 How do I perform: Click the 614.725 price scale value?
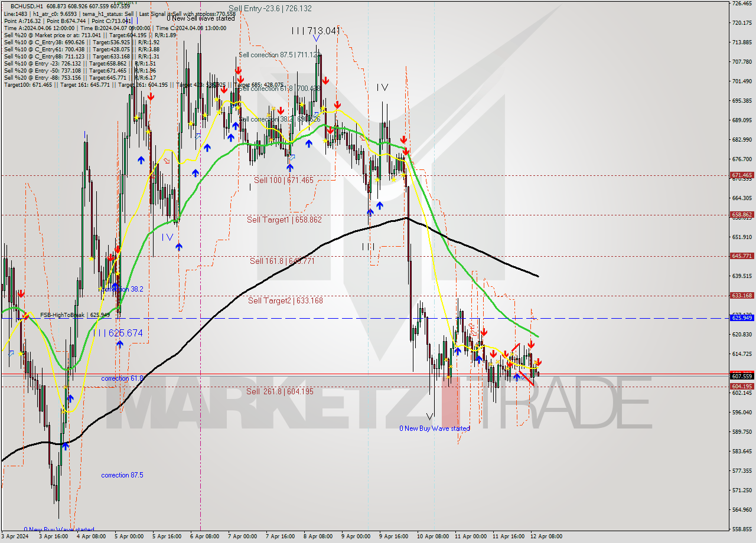point(742,354)
